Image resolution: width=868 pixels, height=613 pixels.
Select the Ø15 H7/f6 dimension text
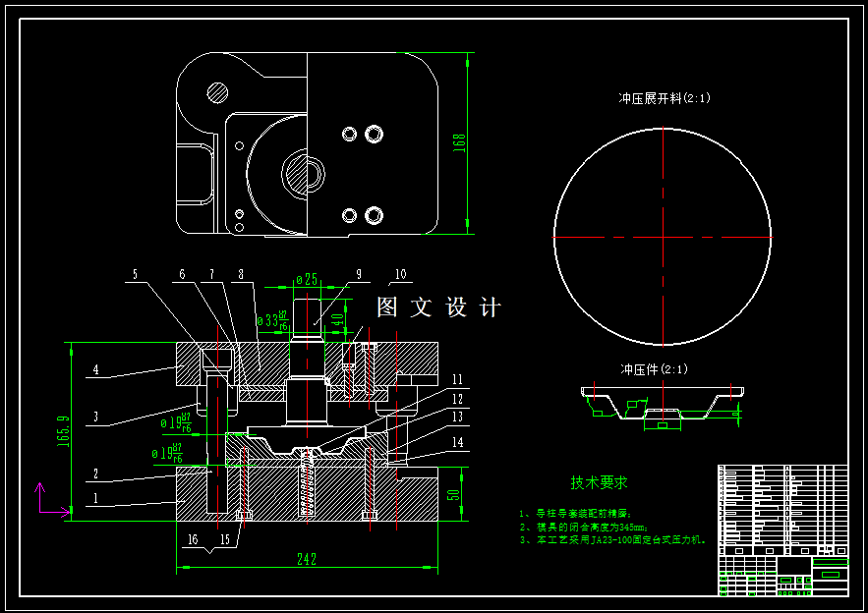coord(169,451)
